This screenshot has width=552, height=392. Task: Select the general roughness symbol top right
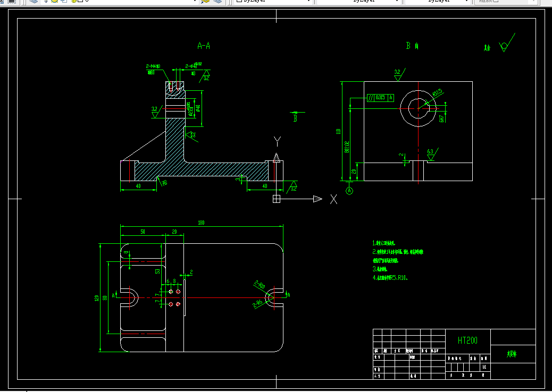pos(507,42)
